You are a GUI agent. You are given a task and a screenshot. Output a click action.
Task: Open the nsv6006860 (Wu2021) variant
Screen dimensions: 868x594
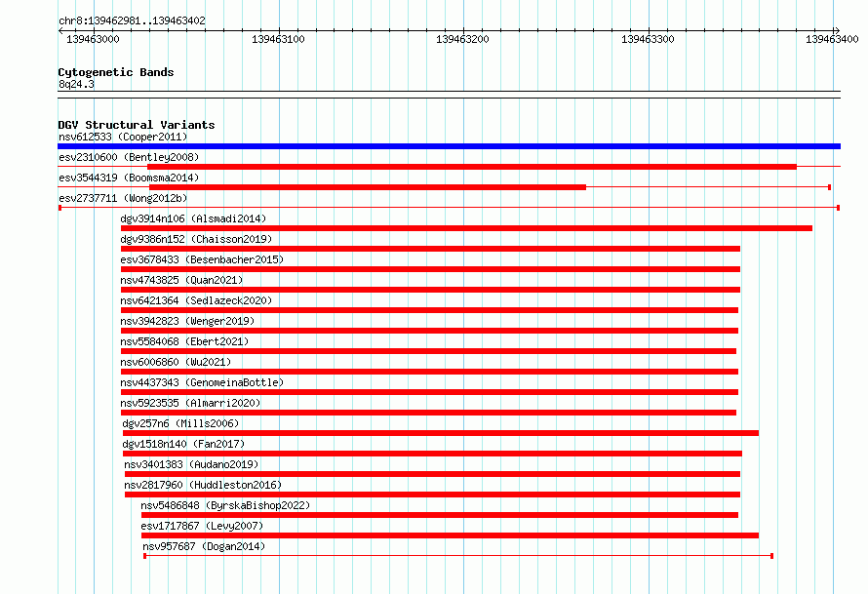pyautogui.click(x=176, y=362)
